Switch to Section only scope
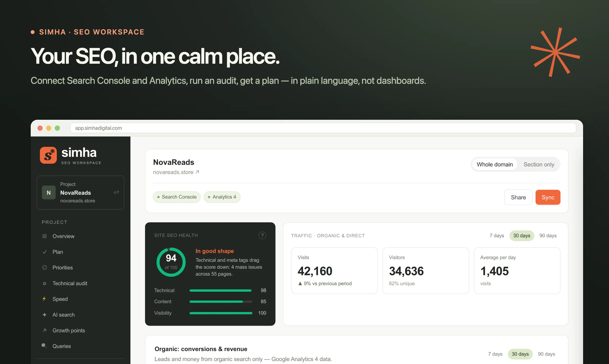609x364 pixels. (539, 164)
